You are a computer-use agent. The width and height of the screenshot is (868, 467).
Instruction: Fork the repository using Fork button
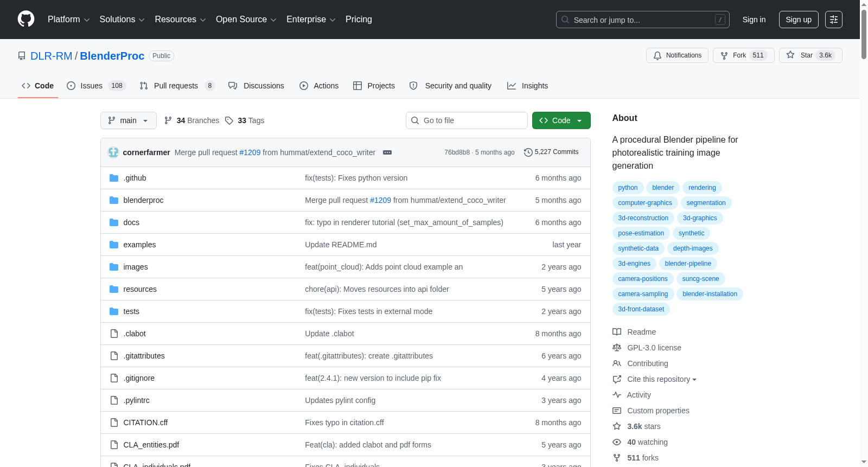pyautogui.click(x=744, y=55)
